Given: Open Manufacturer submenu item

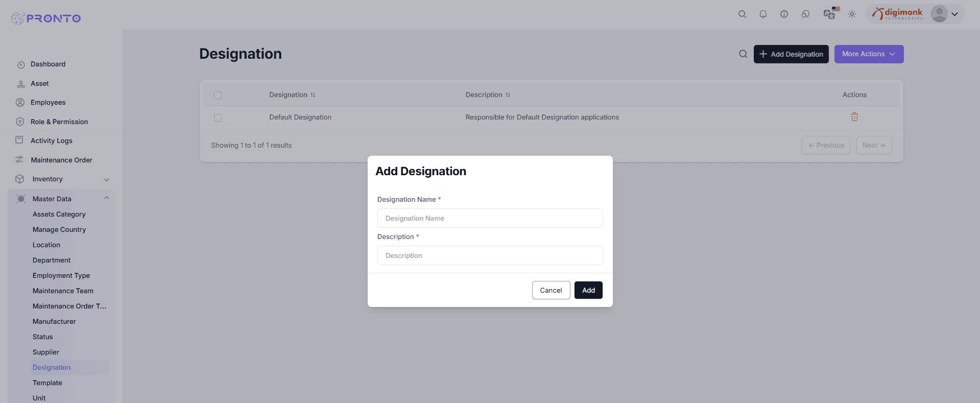Looking at the screenshot, I should coord(54,322).
